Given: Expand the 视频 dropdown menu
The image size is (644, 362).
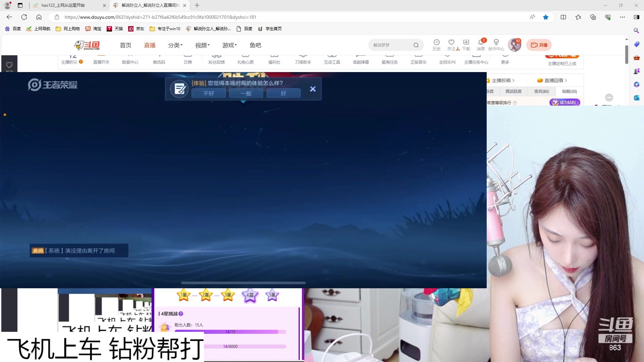Looking at the screenshot, I should tap(202, 45).
